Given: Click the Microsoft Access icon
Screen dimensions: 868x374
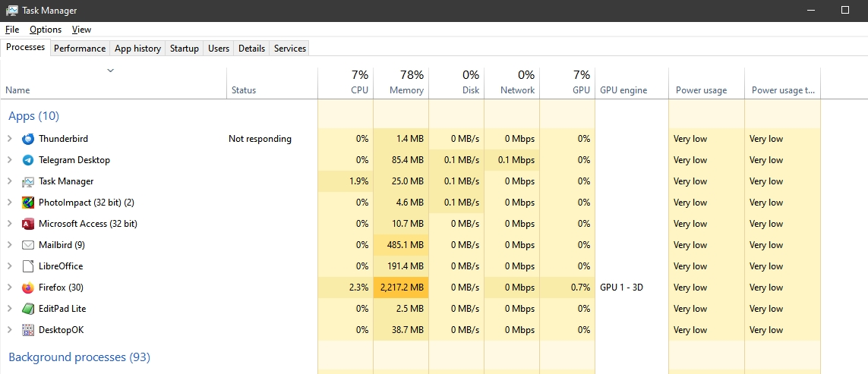Looking at the screenshot, I should point(27,224).
